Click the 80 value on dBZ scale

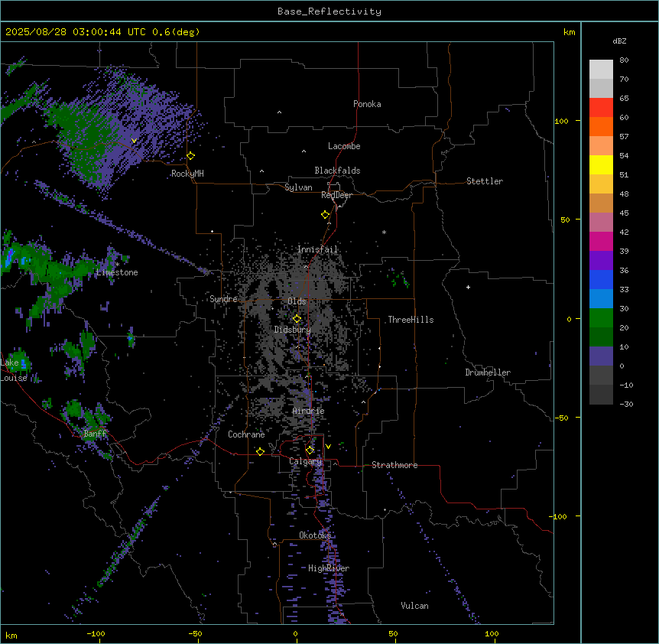pyautogui.click(x=624, y=60)
